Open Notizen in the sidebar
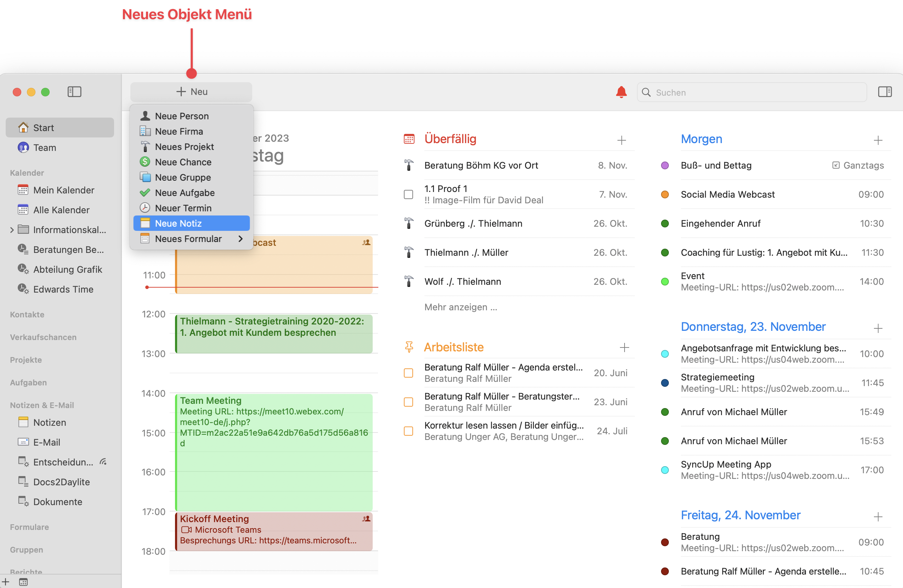The height and width of the screenshot is (588, 903). (x=49, y=422)
